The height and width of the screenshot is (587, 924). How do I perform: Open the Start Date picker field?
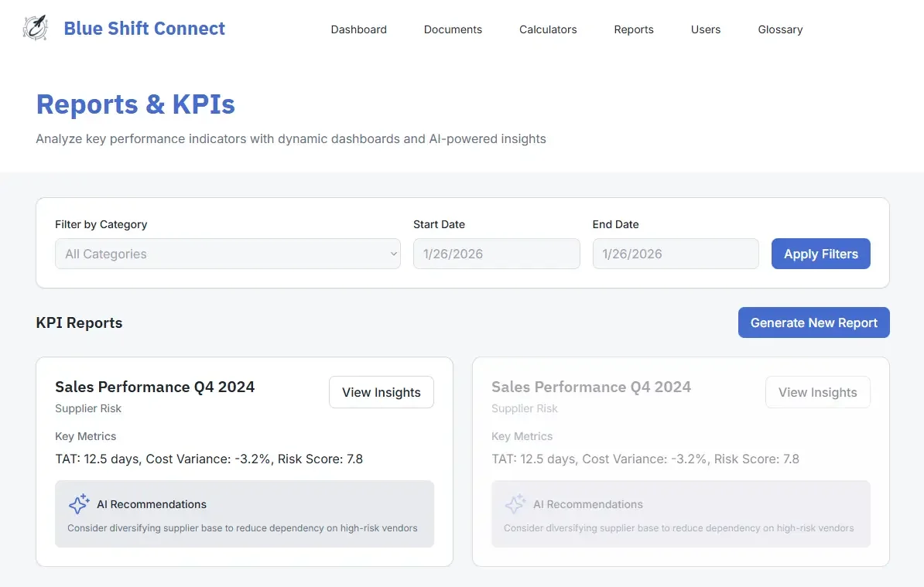pos(496,254)
